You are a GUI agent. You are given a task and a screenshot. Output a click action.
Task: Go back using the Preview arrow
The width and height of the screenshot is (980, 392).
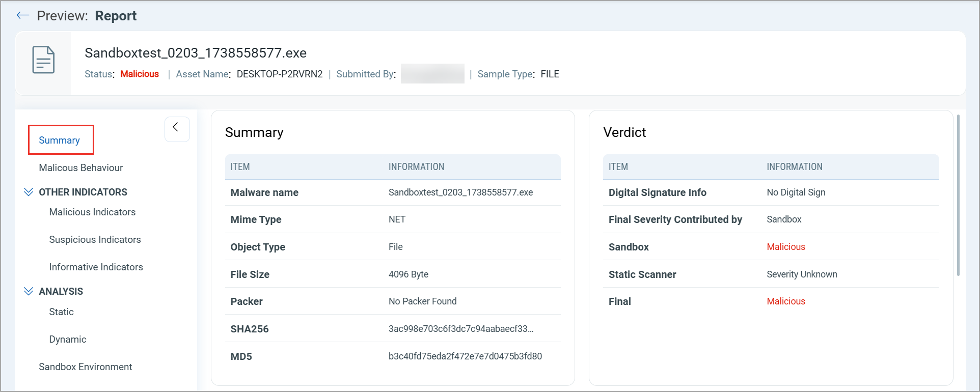(23, 15)
